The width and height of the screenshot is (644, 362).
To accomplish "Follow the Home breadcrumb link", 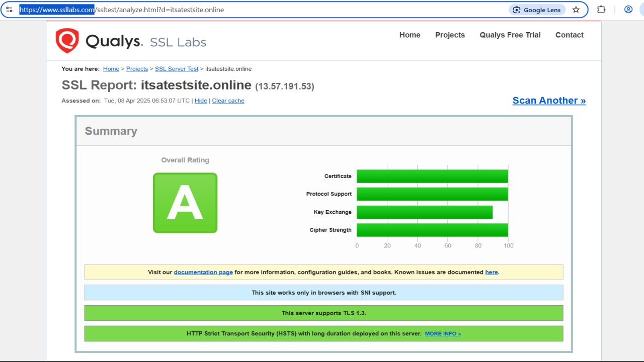I will pyautogui.click(x=111, y=69).
